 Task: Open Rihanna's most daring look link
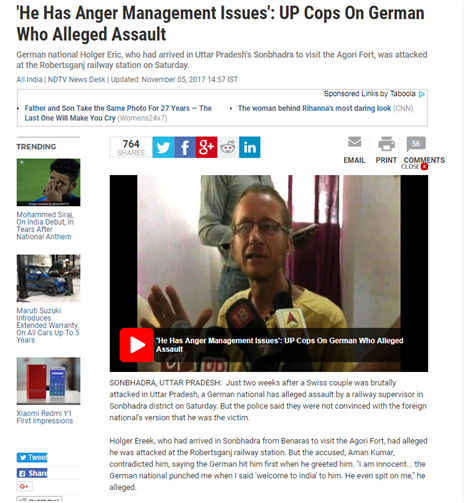coord(314,108)
